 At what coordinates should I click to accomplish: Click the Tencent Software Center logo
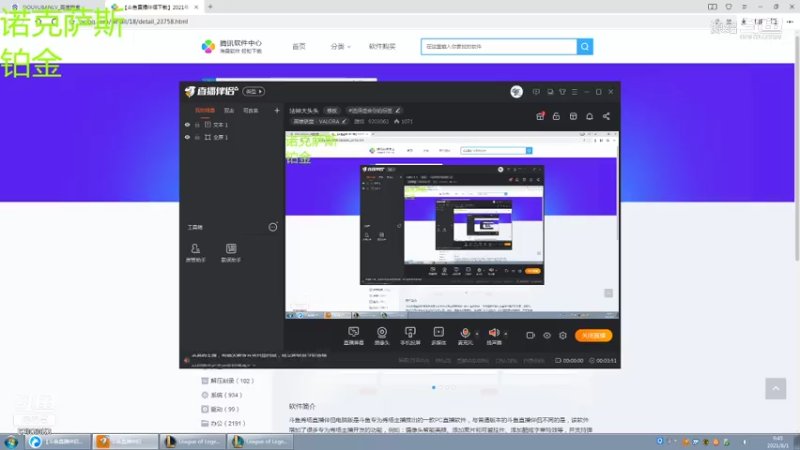click(x=232, y=46)
